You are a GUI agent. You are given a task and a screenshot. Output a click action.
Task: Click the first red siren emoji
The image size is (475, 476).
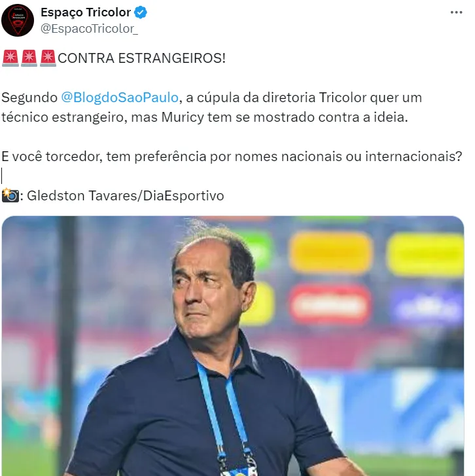coord(10,58)
